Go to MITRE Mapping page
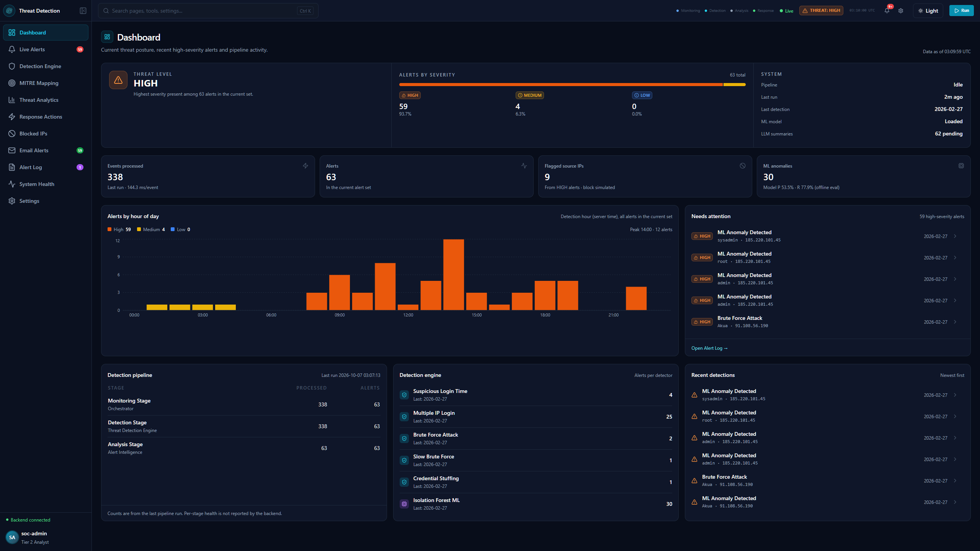This screenshot has width=980, height=551. (46, 83)
